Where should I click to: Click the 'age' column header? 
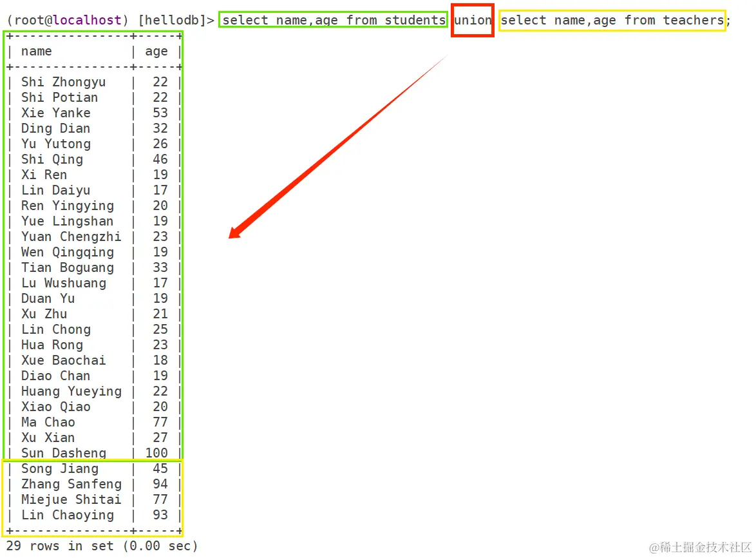click(156, 51)
